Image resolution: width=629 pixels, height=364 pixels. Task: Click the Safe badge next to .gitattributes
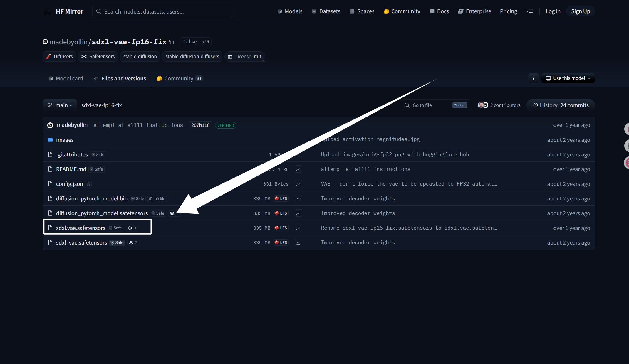[98, 155]
